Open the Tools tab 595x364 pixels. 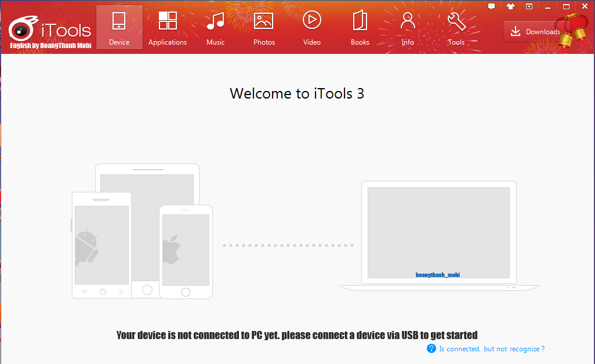[456, 27]
